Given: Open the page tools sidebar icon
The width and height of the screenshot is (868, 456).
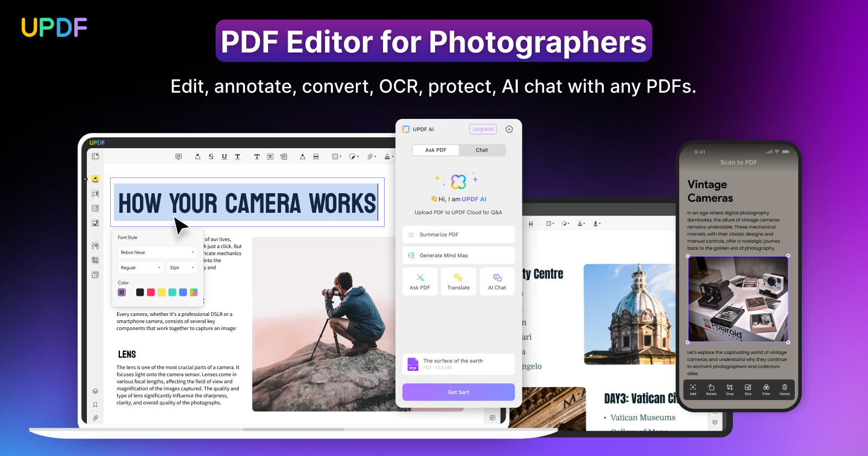Looking at the screenshot, I should click(95, 275).
